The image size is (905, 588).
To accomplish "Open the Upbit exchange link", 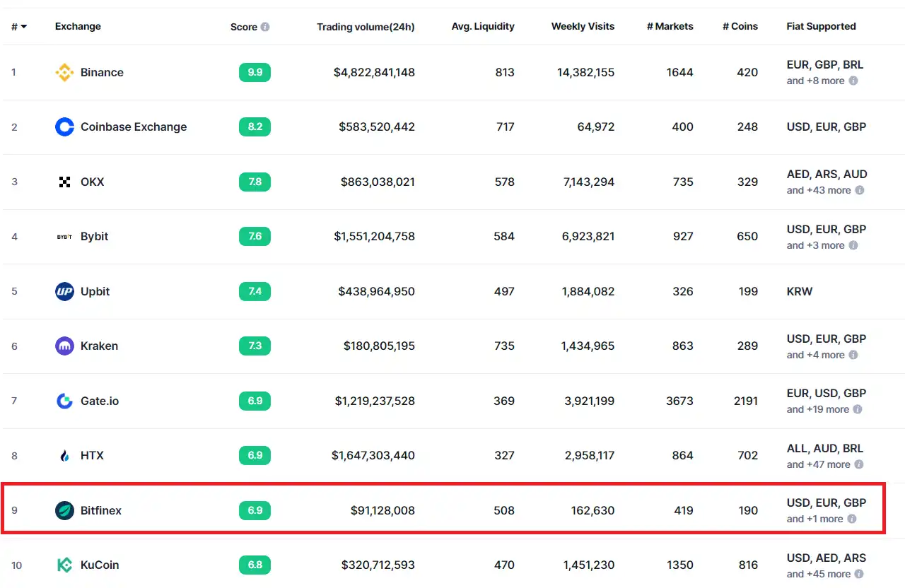I will click(95, 291).
